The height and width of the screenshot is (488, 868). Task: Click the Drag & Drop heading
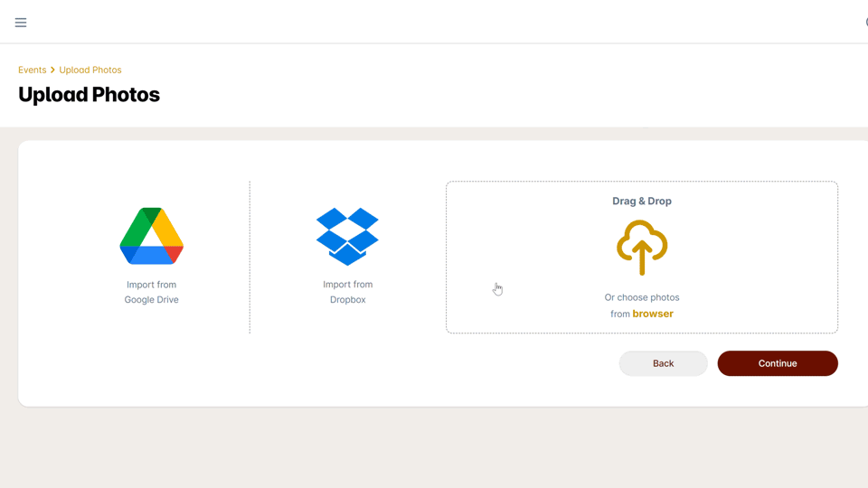[x=642, y=201]
